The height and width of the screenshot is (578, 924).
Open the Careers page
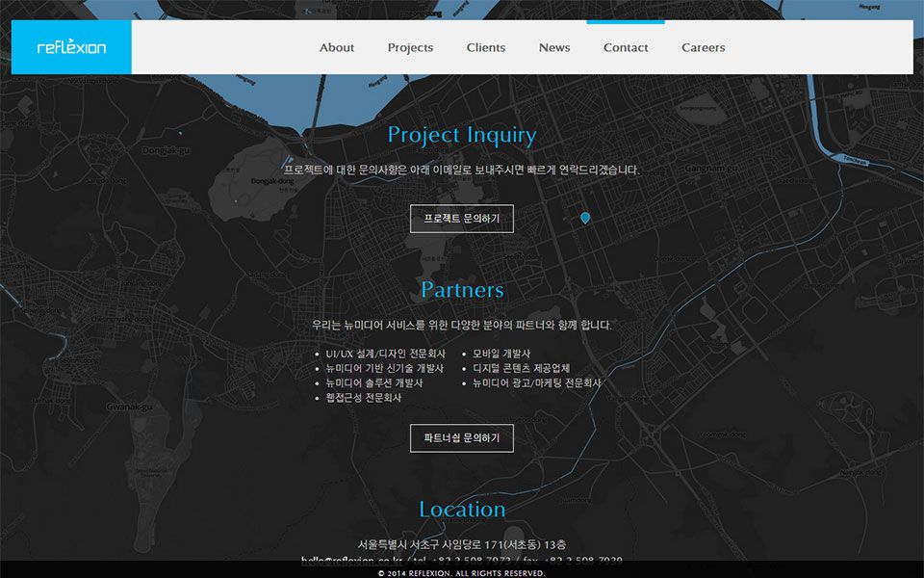(704, 47)
